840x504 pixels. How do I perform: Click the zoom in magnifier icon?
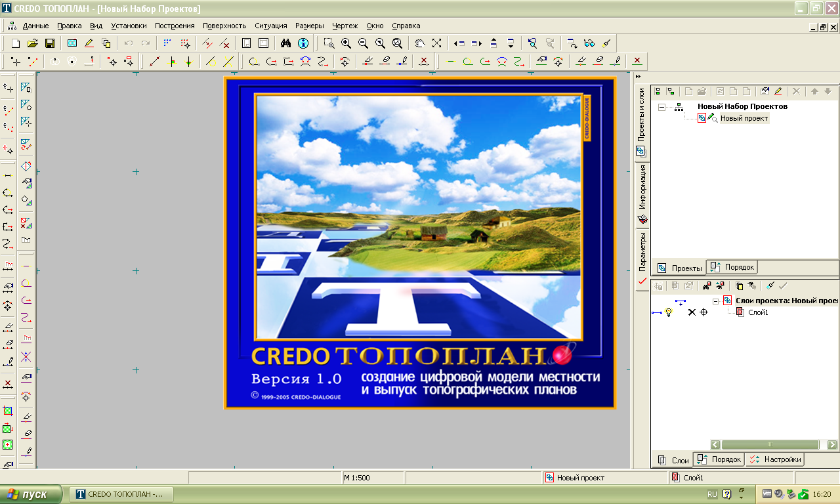click(346, 43)
